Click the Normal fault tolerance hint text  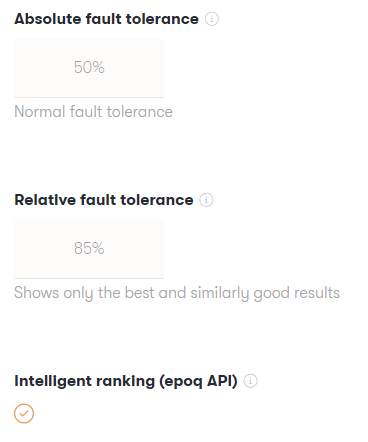pos(93,112)
